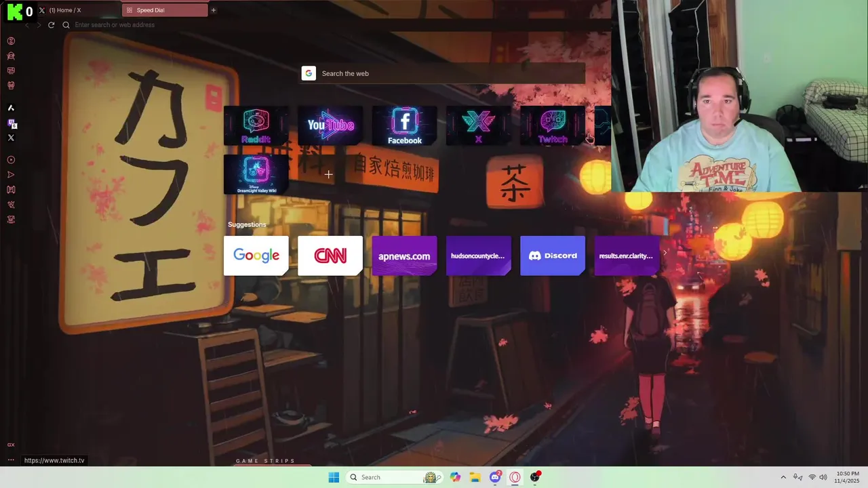Open a new tab with the plus button
Viewport: 868px width, 488px height.
(x=214, y=10)
